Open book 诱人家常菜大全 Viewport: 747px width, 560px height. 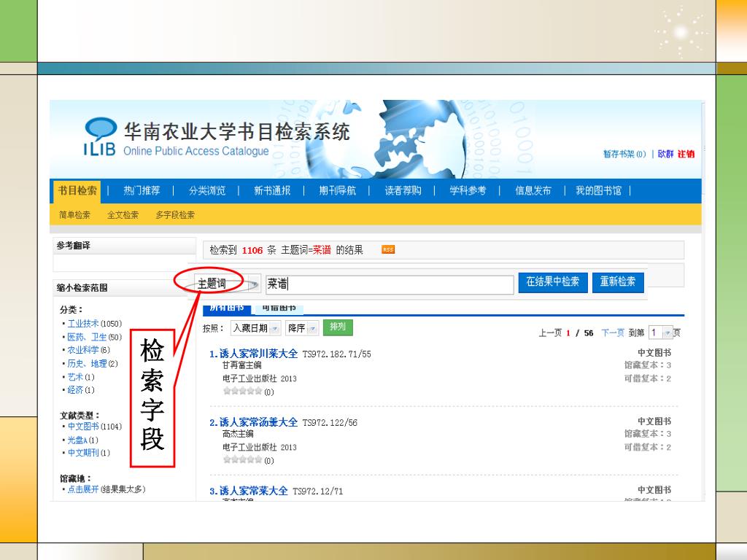[253, 491]
